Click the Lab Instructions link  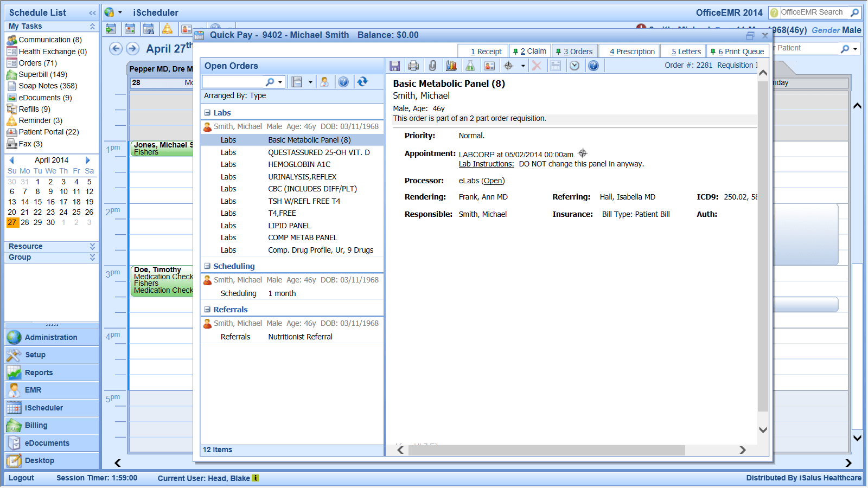(486, 164)
